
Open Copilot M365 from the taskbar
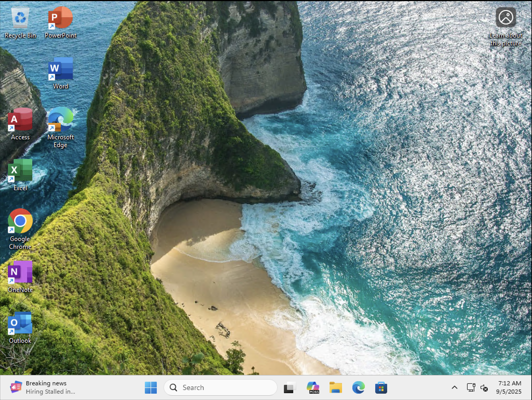[313, 388]
